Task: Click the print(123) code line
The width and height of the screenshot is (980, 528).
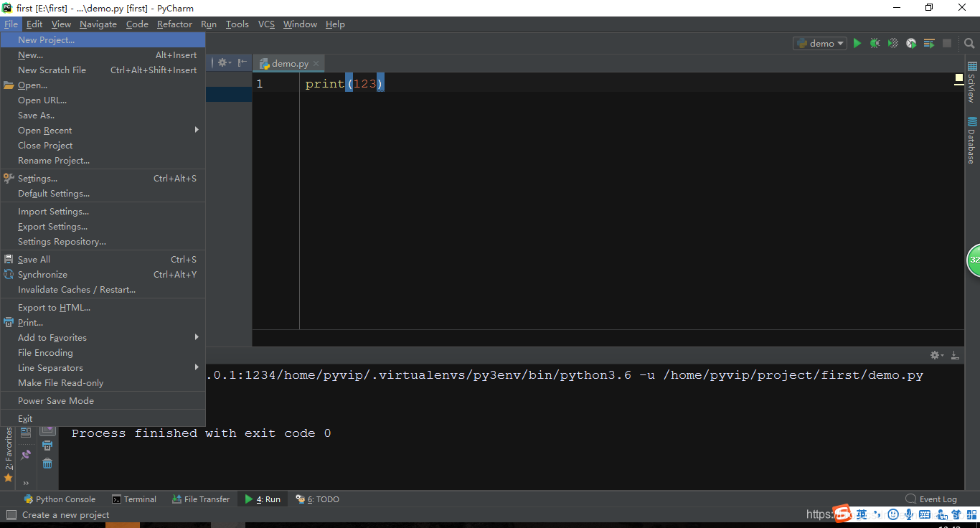Action: [x=344, y=84]
